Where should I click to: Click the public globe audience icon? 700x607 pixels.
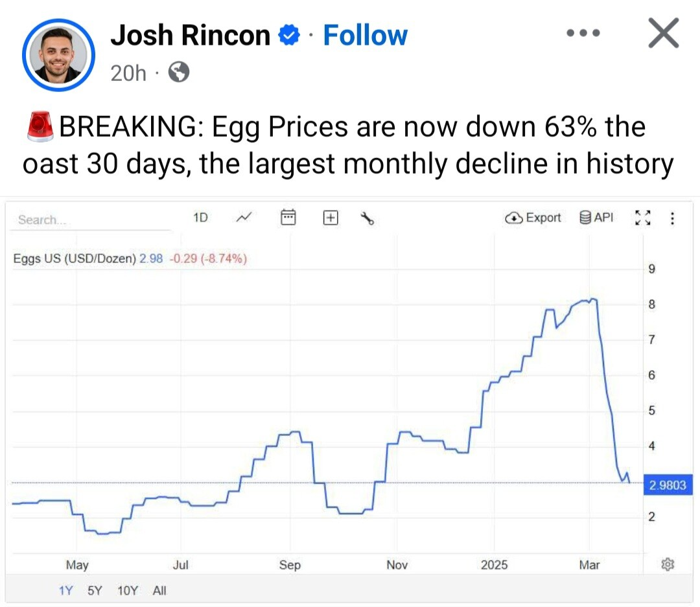[179, 73]
